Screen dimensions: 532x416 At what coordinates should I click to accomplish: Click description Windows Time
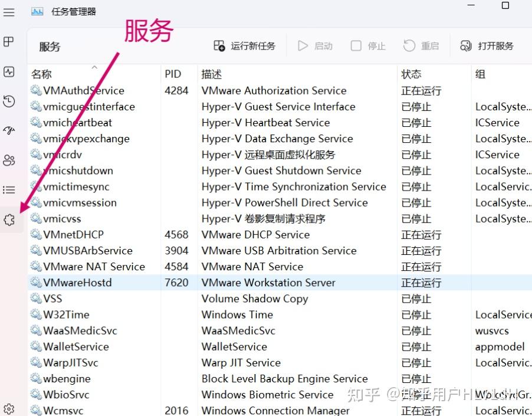click(x=237, y=315)
